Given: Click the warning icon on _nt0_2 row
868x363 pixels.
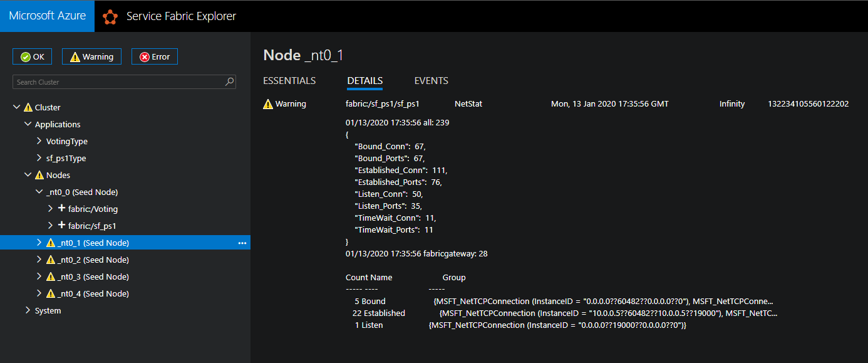Looking at the screenshot, I should [x=51, y=260].
